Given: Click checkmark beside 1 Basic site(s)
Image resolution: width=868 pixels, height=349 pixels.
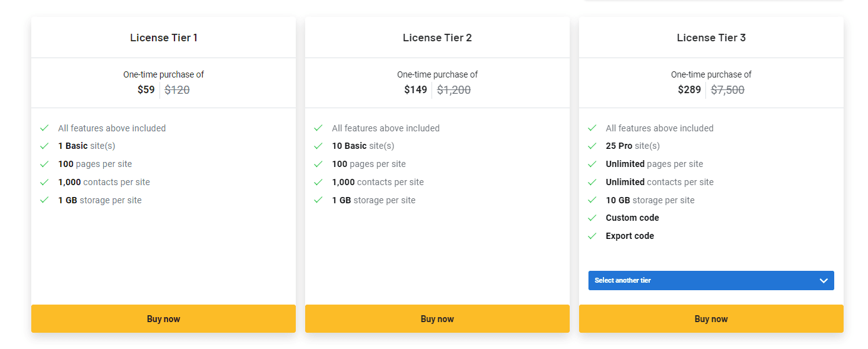Looking at the screenshot, I should 44,146.
